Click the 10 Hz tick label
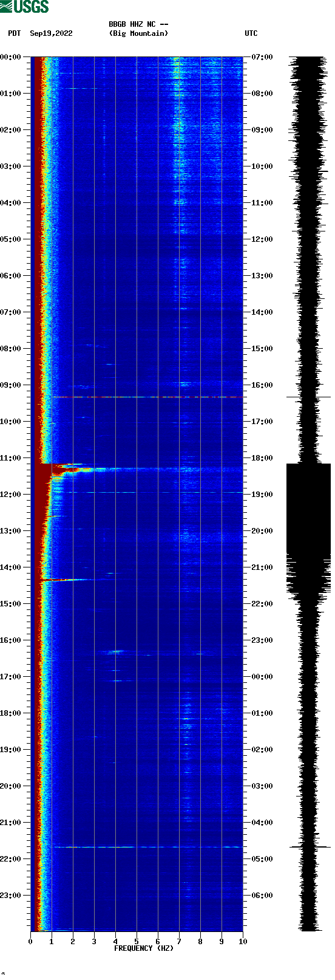Screen dimensions: 335x980 pyautogui.click(x=243, y=942)
